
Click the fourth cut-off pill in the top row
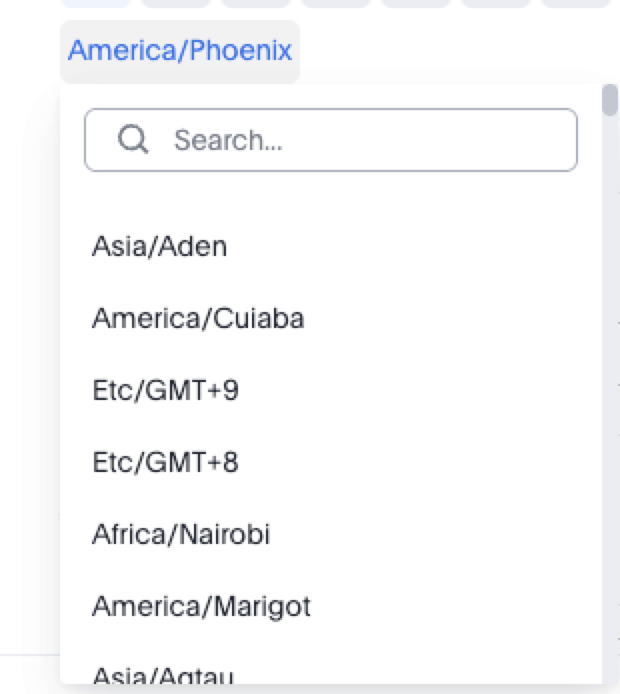click(x=335, y=3)
